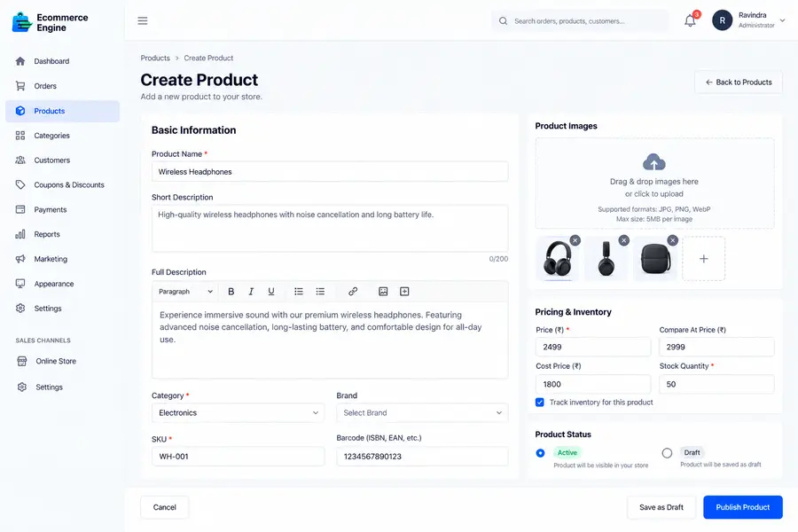Click the drag & drop upload area
Screen dimensions: 798x532
(654, 184)
